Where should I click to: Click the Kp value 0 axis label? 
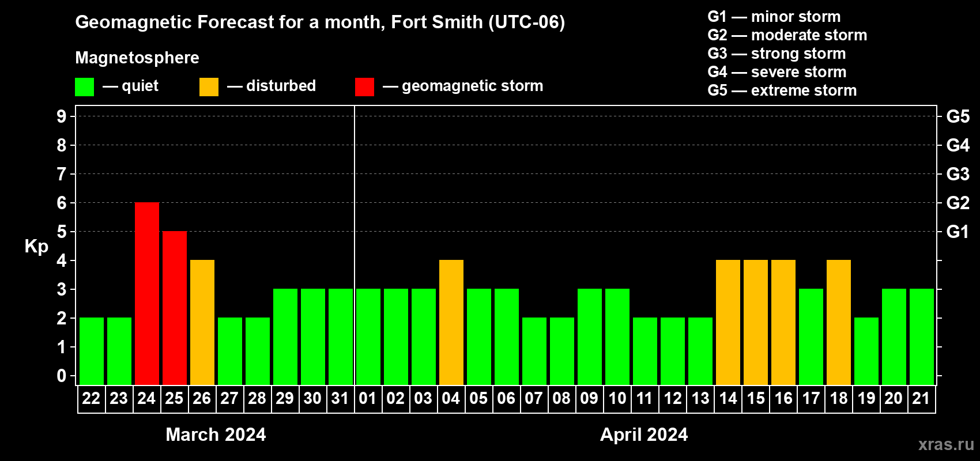62,376
